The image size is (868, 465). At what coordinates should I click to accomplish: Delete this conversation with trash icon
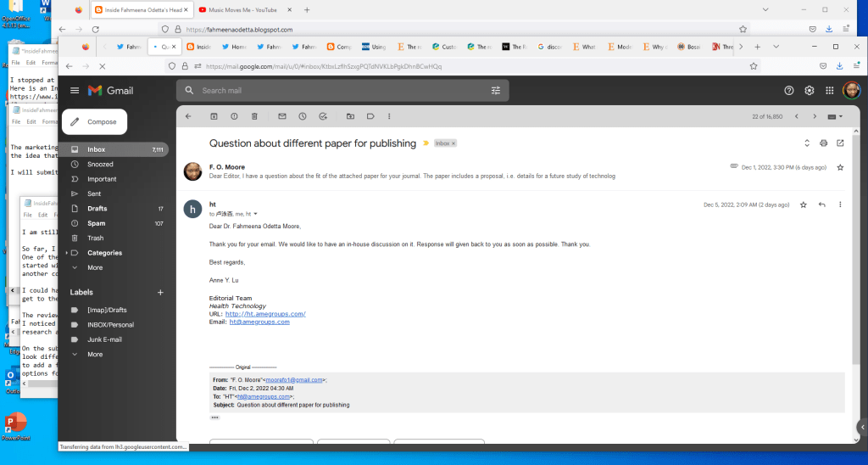(255, 116)
